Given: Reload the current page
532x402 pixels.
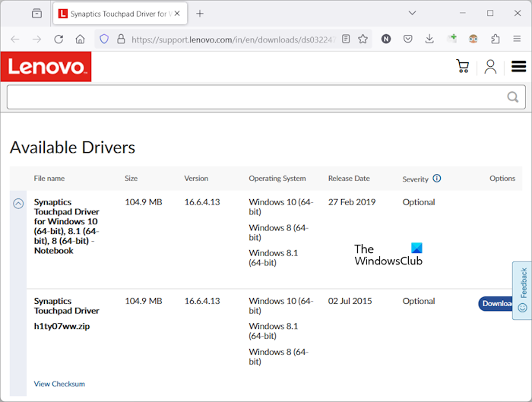Looking at the screenshot, I should point(59,39).
